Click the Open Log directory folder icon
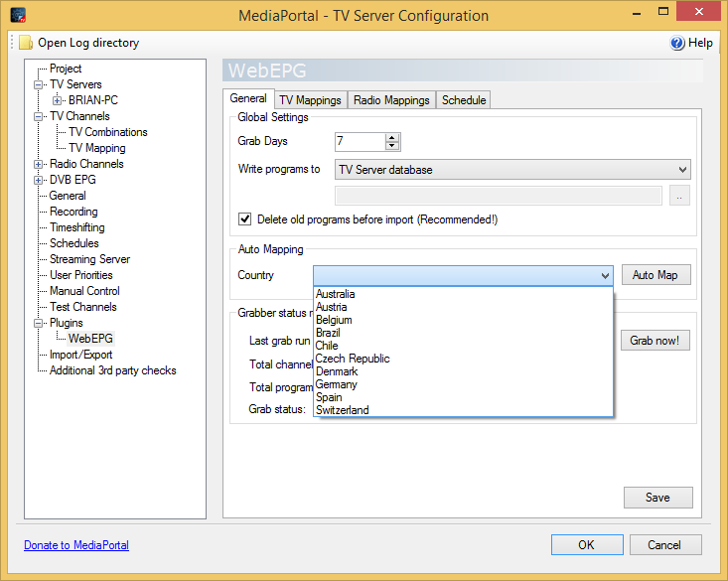The width and height of the screenshot is (728, 581). point(26,43)
